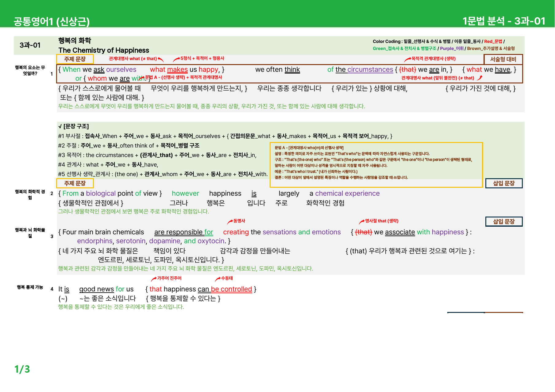Image resolution: width=555 pixels, height=392 pixels.
Task: Click the 결론 line in grammar note
Action: tap(341, 178)
